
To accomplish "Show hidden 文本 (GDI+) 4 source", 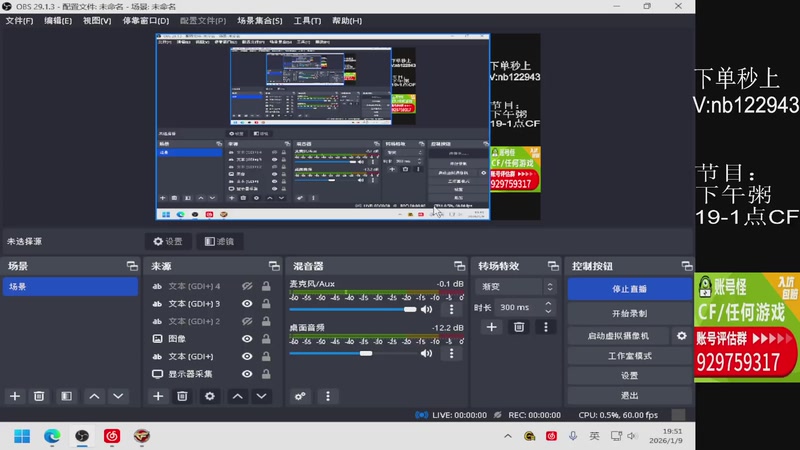I will (x=247, y=286).
